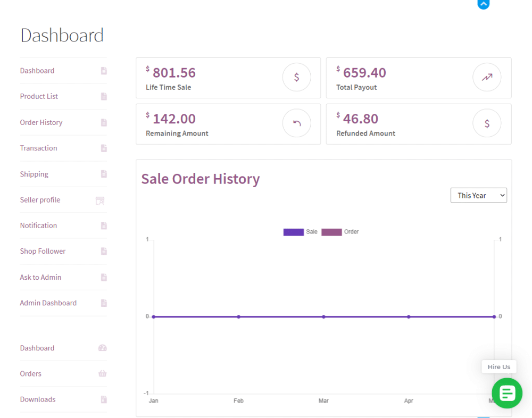Image resolution: width=532 pixels, height=418 pixels.
Task: Click the dollar icon on the Life Time Sale card
Action: 296,77
